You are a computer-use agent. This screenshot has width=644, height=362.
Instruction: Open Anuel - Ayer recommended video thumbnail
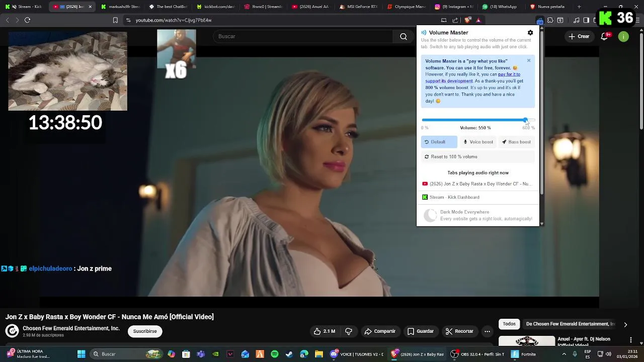[527, 341]
